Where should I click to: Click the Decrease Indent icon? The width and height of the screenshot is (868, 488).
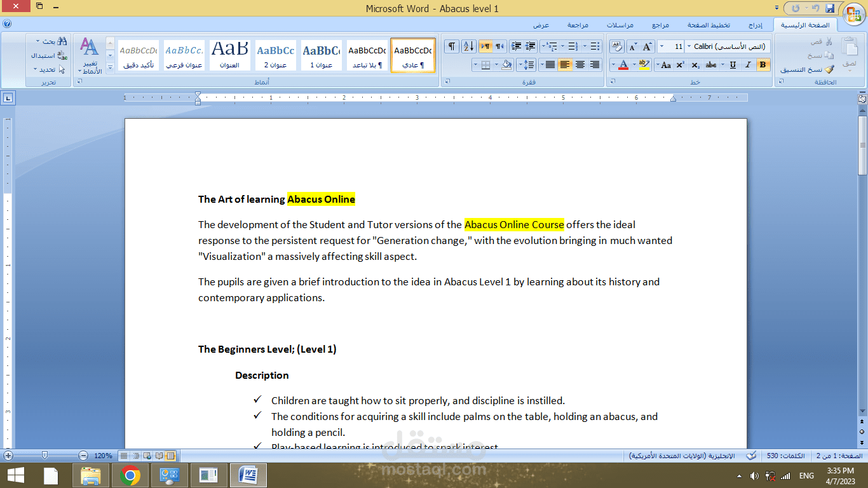[531, 46]
